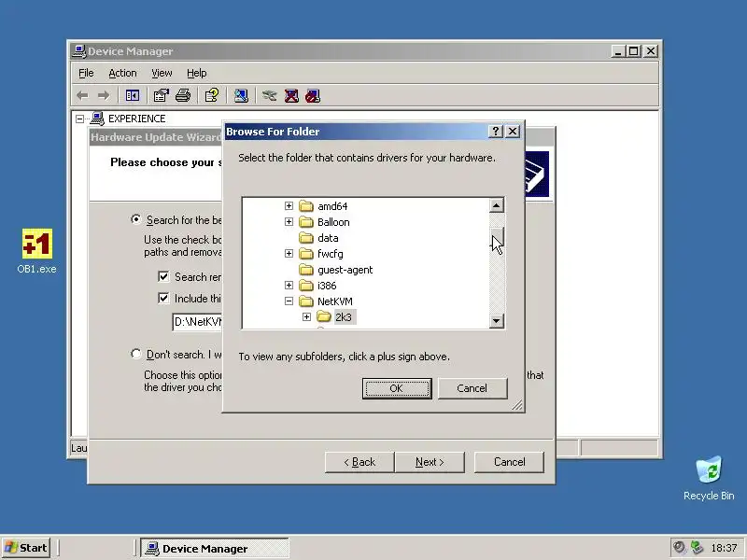Open the Help toolbar icon with question mark
The width and height of the screenshot is (747, 560).
[x=212, y=96]
